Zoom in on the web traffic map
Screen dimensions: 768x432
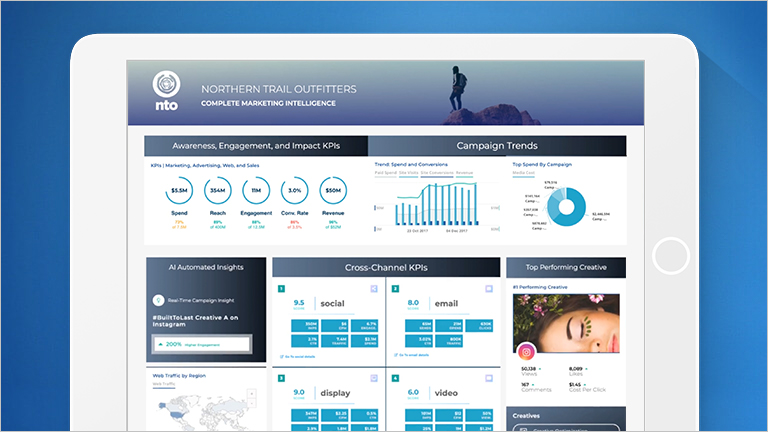click(252, 394)
